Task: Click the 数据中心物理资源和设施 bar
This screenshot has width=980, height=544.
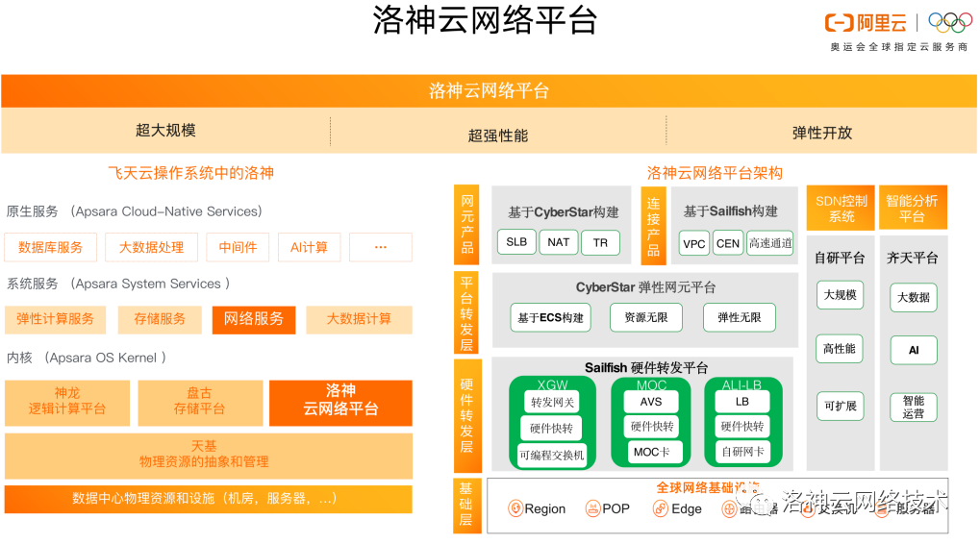Action: pos(208,499)
